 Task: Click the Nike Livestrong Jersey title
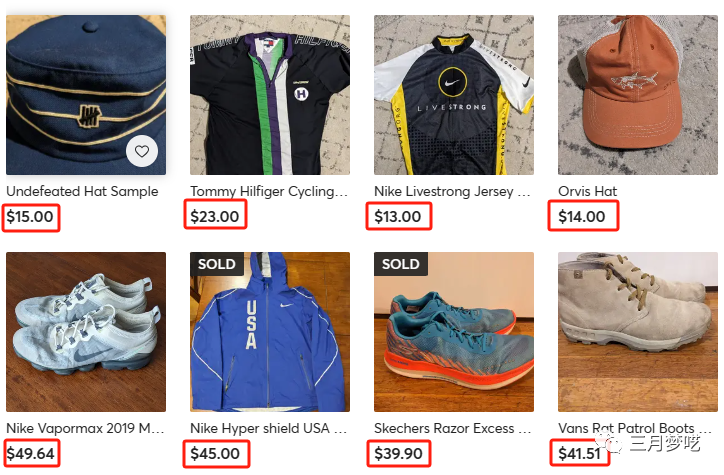point(452,191)
